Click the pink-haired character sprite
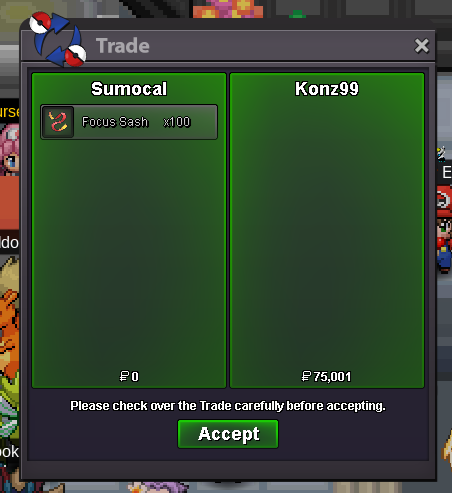The width and height of the screenshot is (452, 493). pos(10,149)
